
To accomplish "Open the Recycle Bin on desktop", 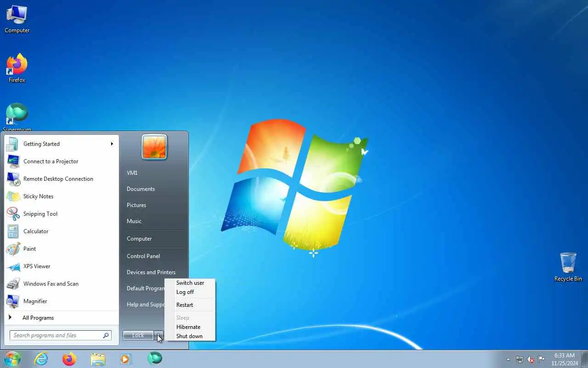I will 568,267.
